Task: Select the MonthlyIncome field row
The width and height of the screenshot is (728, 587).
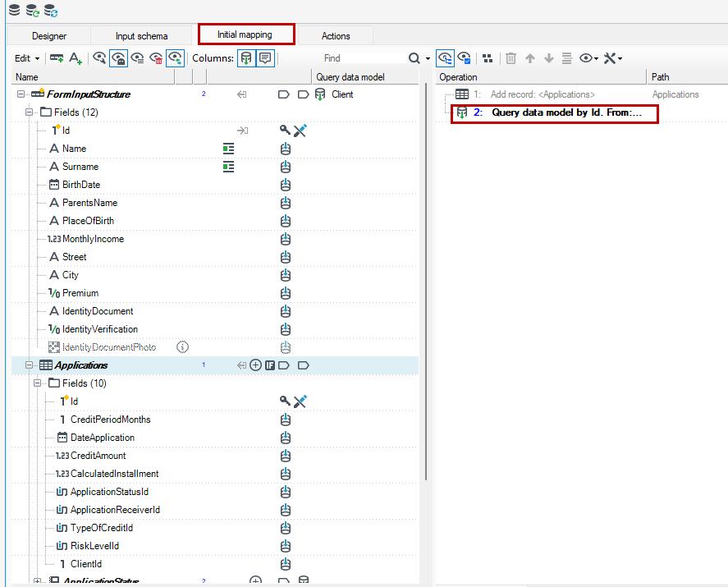Action: pos(214,239)
